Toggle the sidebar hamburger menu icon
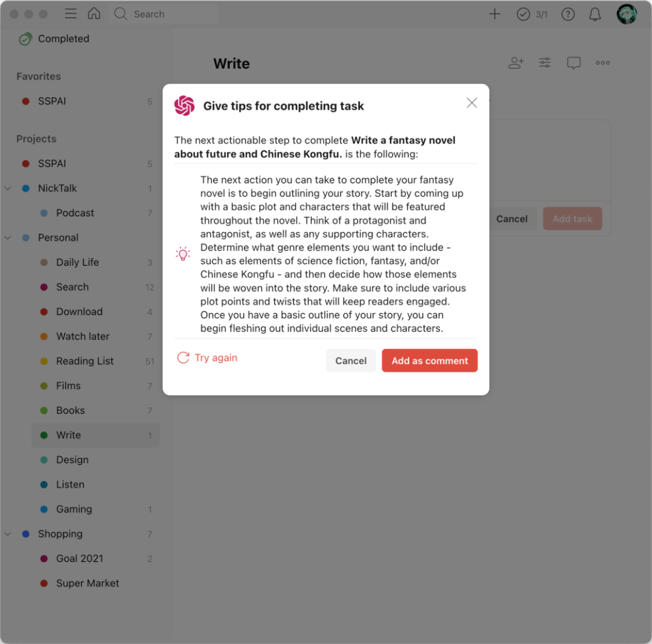This screenshot has height=644, width=652. click(x=71, y=14)
